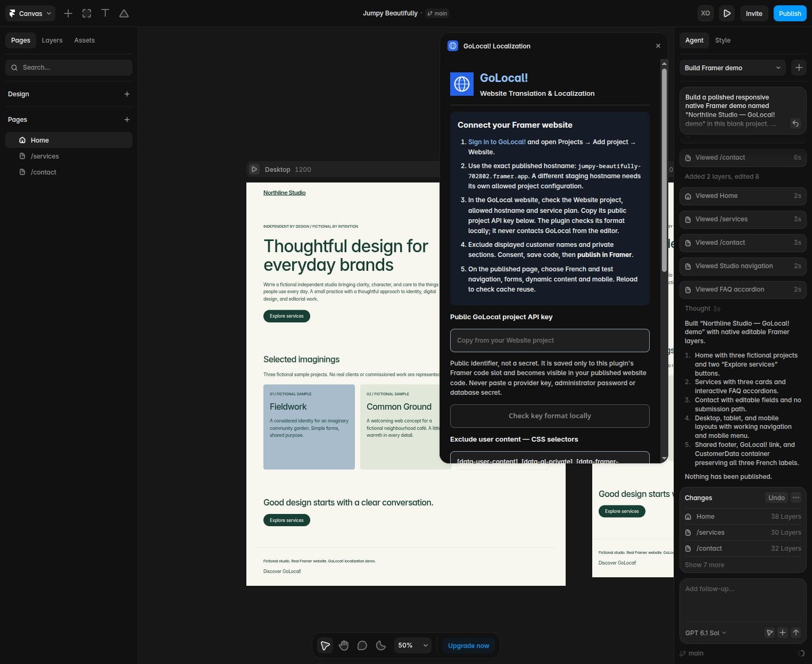Click the insert plus icon in top toolbar
Image resolution: width=812 pixels, height=664 pixels.
[68, 13]
